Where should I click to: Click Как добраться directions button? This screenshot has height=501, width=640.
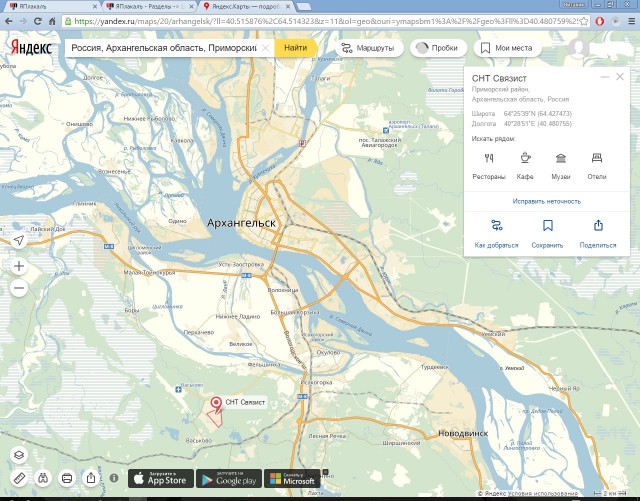tap(496, 234)
